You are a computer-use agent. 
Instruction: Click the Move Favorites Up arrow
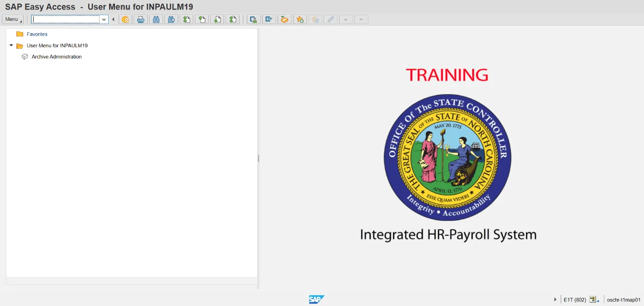point(361,19)
